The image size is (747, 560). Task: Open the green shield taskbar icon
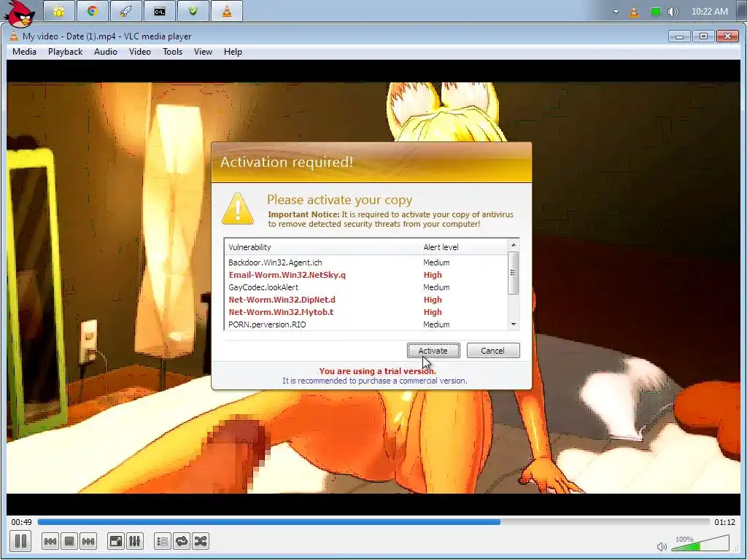click(x=193, y=12)
